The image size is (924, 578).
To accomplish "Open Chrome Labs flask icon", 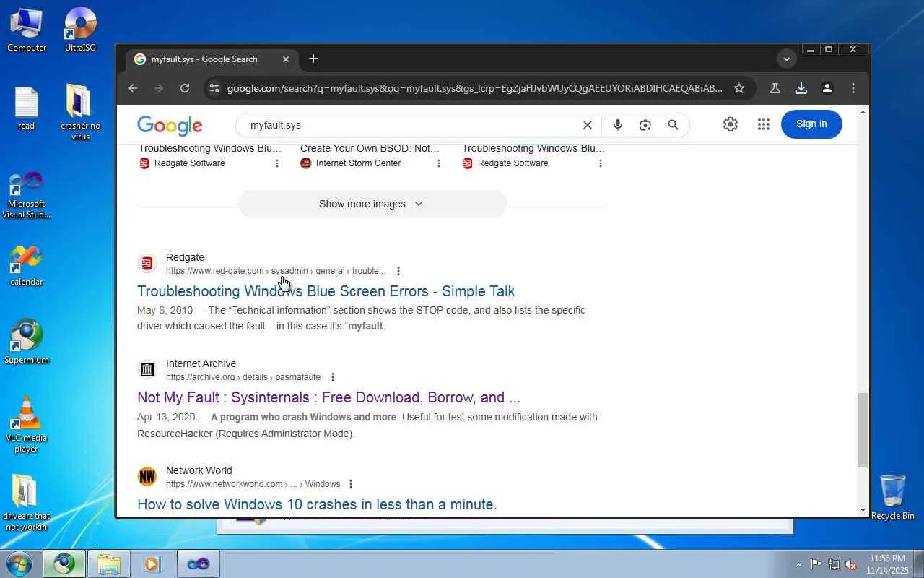I will click(x=775, y=88).
